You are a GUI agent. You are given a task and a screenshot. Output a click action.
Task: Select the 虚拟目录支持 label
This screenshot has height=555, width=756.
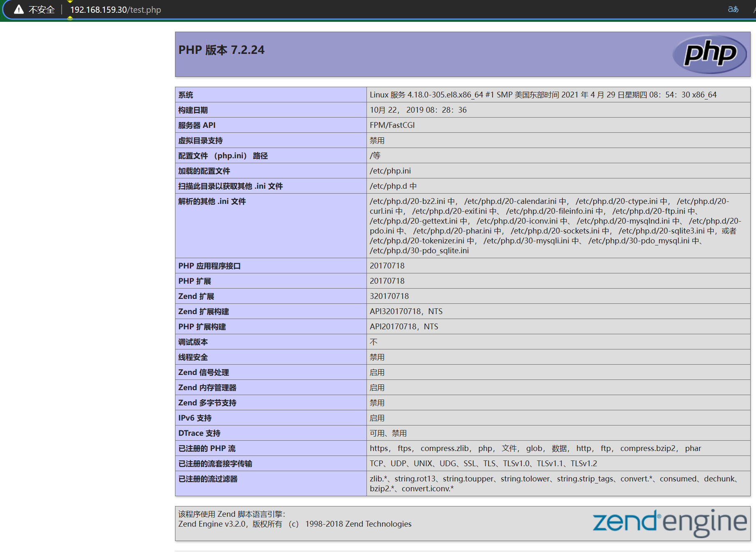201,140
